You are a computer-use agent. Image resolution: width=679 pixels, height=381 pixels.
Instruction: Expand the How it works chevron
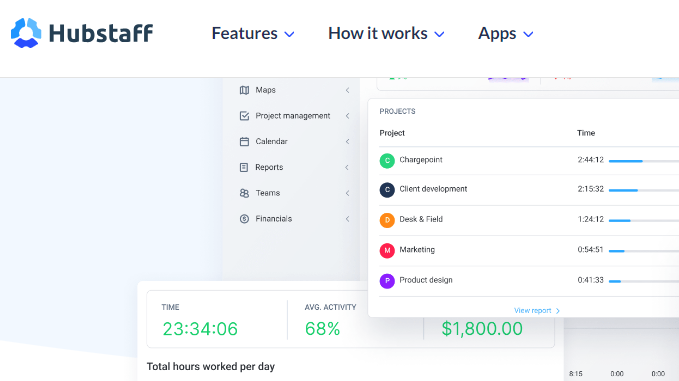[440, 34]
